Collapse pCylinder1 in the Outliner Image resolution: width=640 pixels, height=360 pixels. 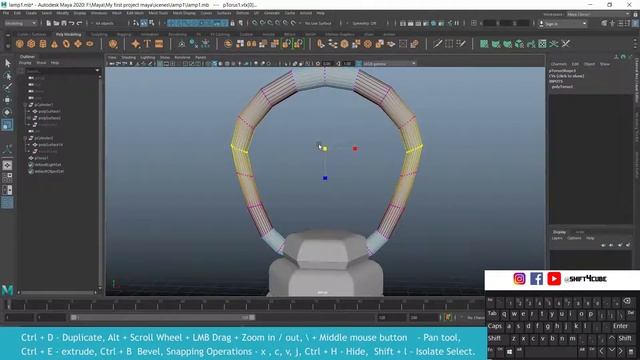(x=25, y=105)
